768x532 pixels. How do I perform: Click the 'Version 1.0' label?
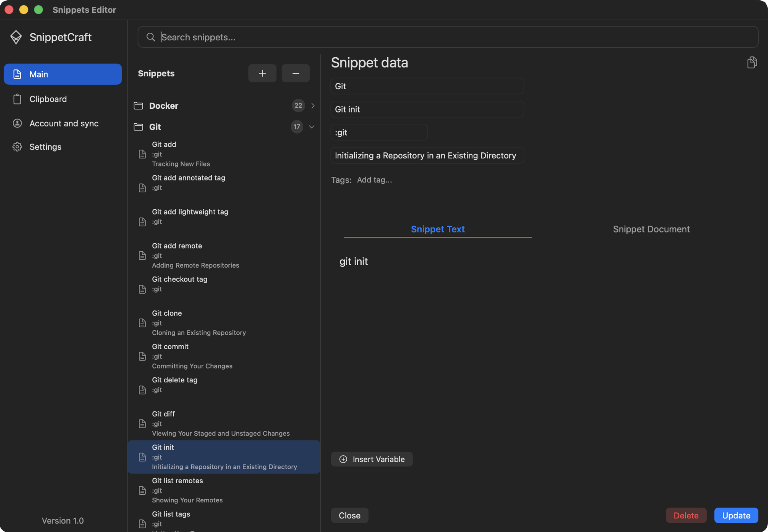click(63, 520)
